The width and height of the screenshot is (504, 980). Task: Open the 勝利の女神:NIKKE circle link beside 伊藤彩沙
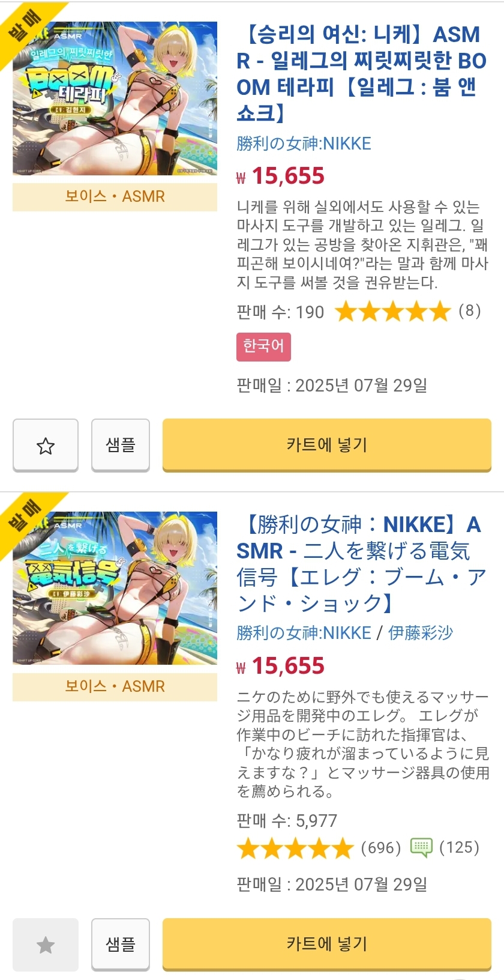click(304, 633)
